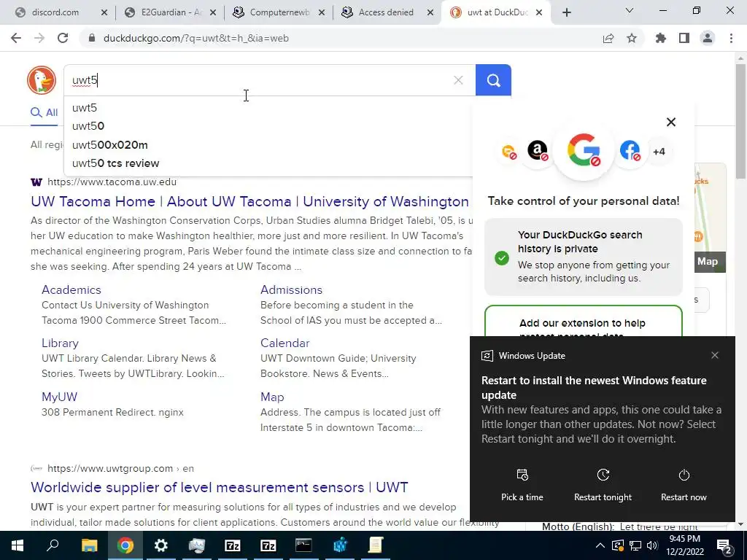Image resolution: width=747 pixels, height=560 pixels.
Task: Click the browser address bar URL
Action: coord(196,38)
